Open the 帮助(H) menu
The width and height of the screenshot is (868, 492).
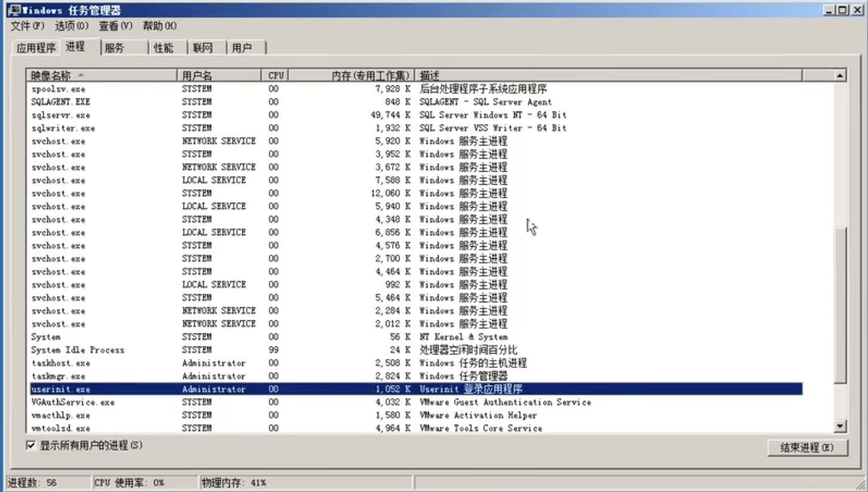pos(159,26)
